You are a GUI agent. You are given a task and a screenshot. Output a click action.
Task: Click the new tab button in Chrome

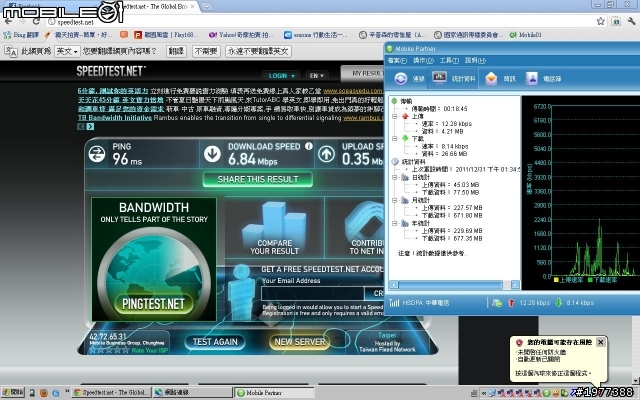207,7
